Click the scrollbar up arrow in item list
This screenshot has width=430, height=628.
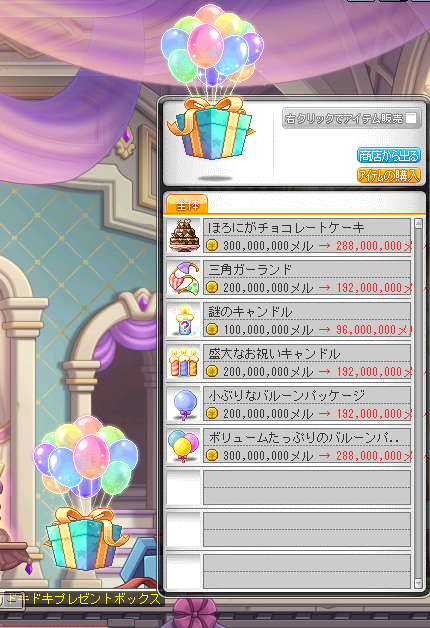coord(418,223)
